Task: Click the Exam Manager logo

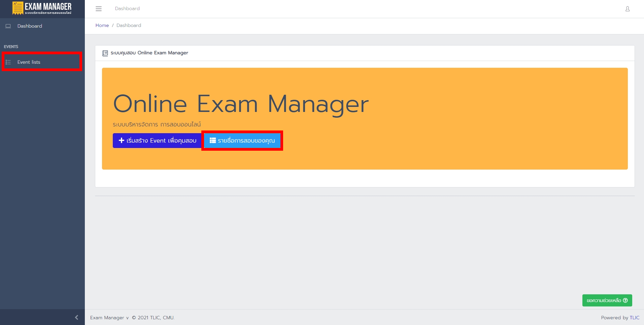Action: click(42, 8)
